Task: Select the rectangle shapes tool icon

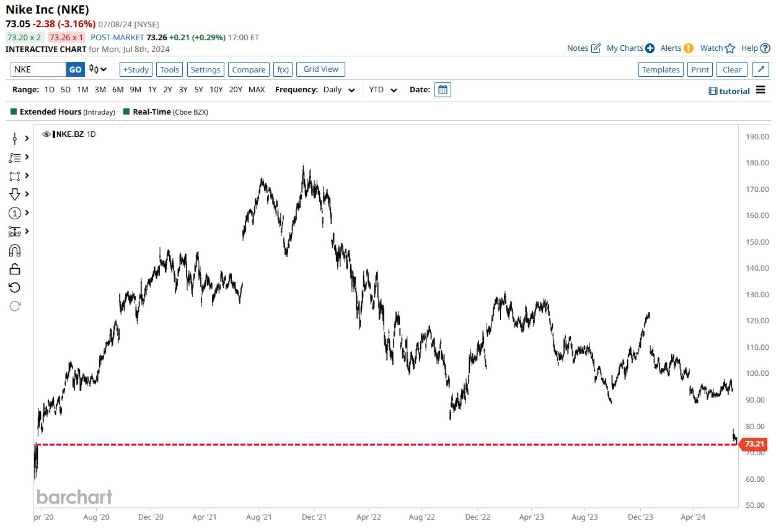Action: click(x=15, y=176)
